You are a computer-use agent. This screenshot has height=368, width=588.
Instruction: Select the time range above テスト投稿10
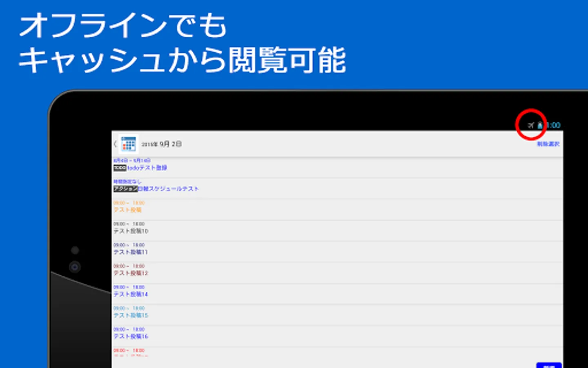(x=129, y=224)
